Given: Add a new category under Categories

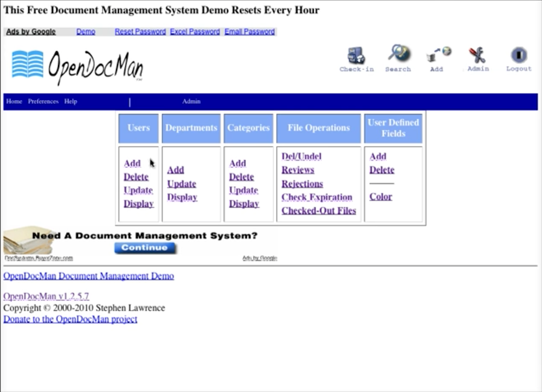Looking at the screenshot, I should coord(238,164).
